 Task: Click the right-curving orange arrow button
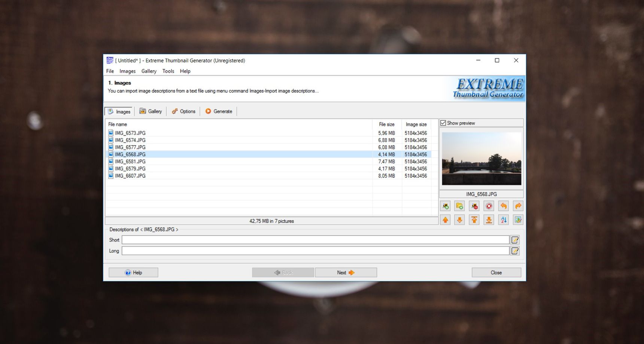pos(518,206)
